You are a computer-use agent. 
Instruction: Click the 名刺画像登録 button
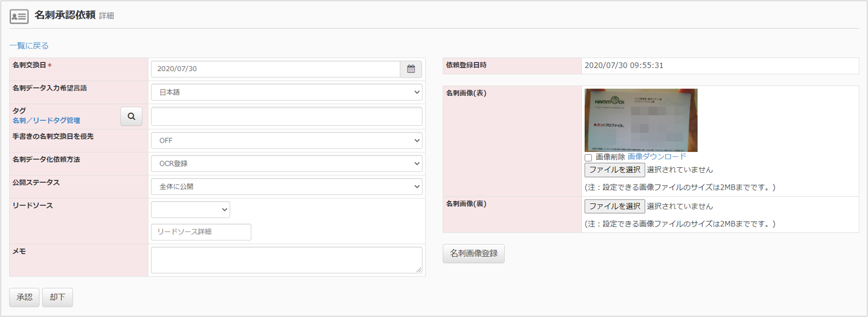473,254
